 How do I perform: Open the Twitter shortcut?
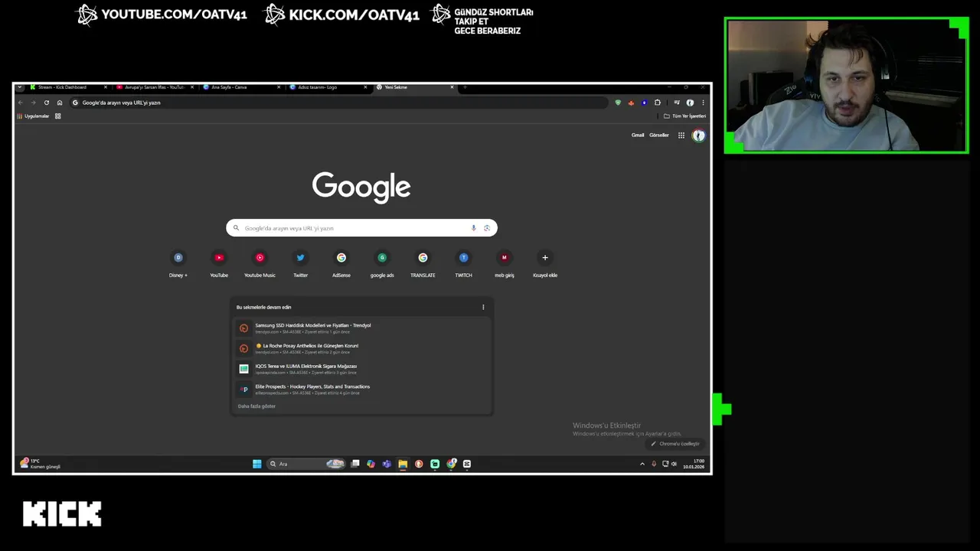300,264
